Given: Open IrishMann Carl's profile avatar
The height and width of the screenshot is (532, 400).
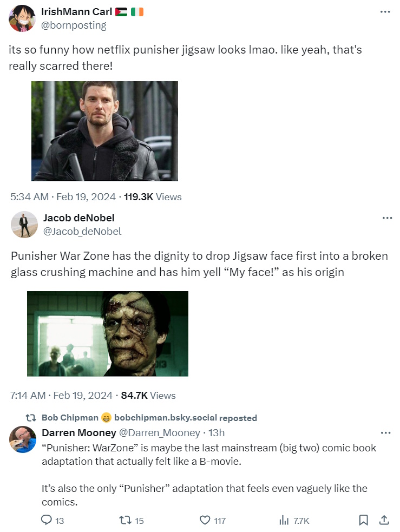Looking at the screenshot, I should pyautogui.click(x=22, y=18).
